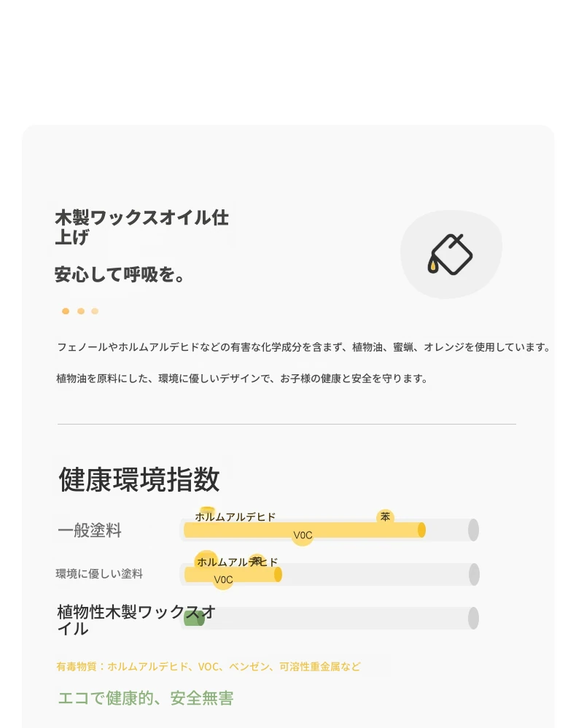
Task: Click the paint bucket icon
Action: tap(450, 254)
